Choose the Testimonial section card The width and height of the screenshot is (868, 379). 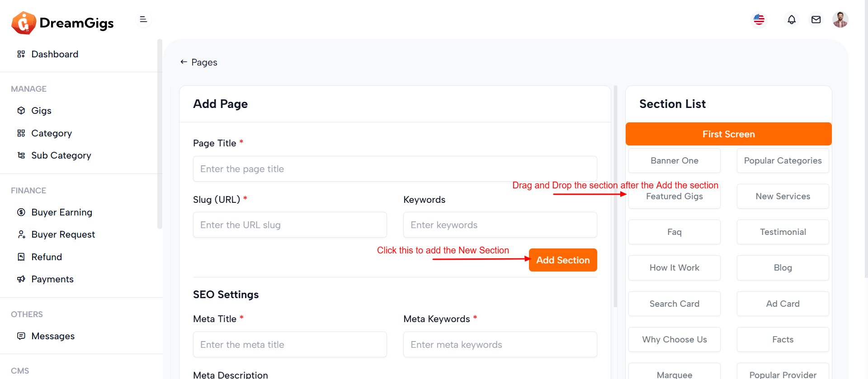[783, 232]
